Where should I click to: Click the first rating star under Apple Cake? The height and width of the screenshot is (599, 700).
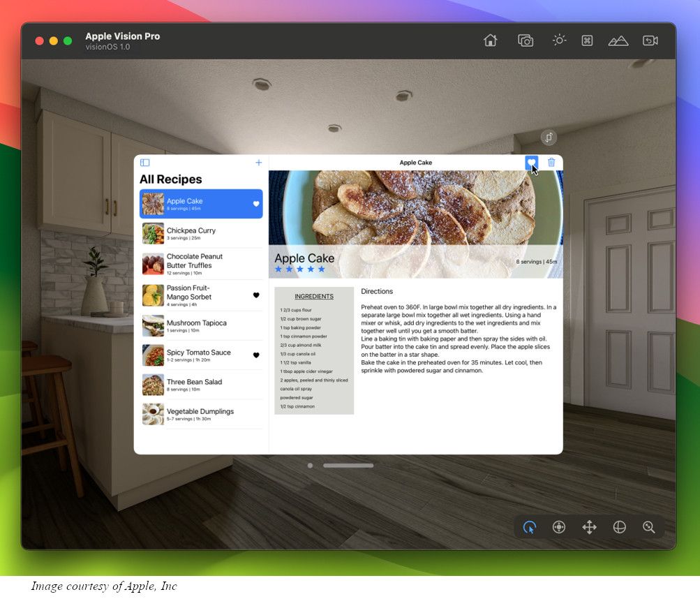278,269
